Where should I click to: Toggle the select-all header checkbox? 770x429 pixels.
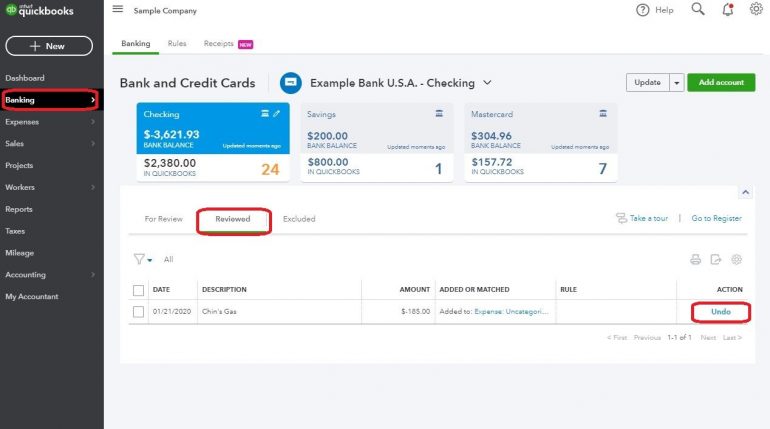pyautogui.click(x=139, y=290)
